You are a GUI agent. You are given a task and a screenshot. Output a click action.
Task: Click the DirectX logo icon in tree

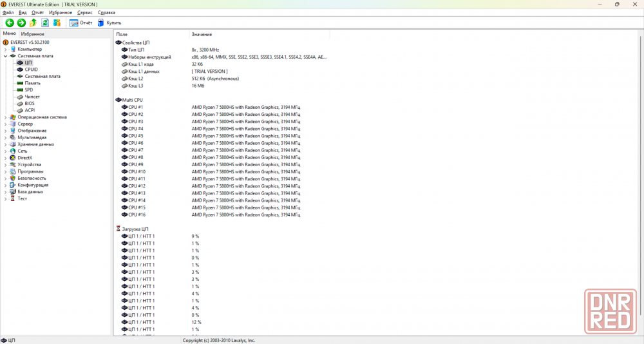tap(13, 158)
